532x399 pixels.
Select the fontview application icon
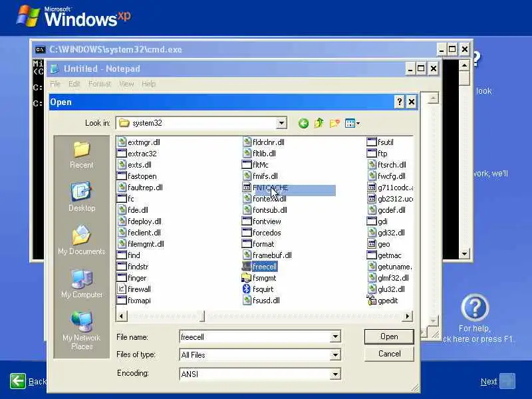[247, 221]
